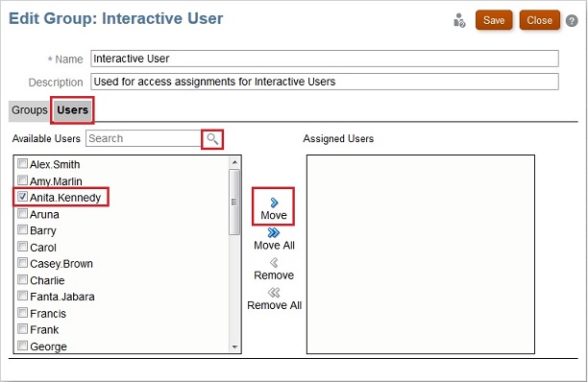Click the Move All text label
The image size is (588, 382).
pyautogui.click(x=274, y=246)
